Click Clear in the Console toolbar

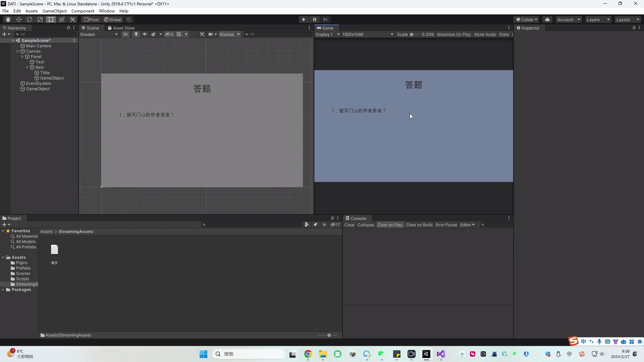349,225
